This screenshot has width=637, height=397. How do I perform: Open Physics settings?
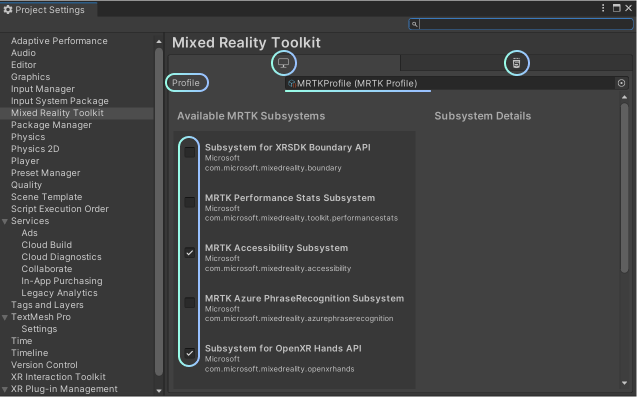click(x=28, y=137)
